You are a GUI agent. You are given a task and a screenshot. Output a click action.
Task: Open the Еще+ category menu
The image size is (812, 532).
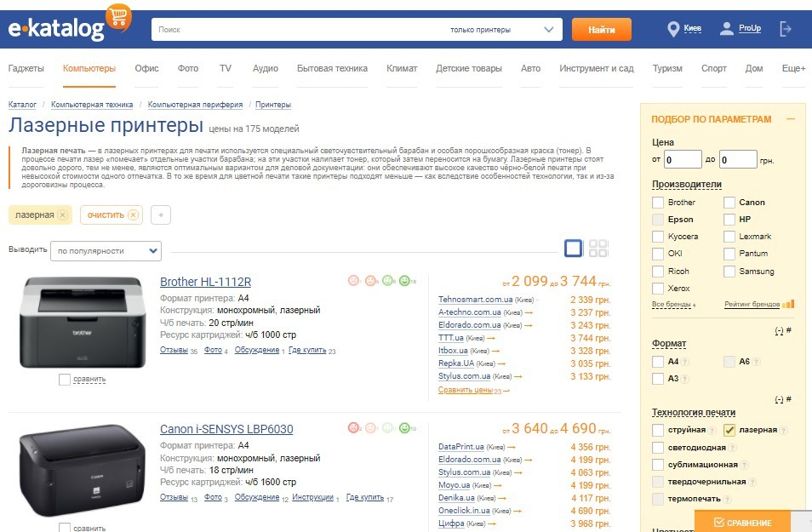click(x=793, y=68)
